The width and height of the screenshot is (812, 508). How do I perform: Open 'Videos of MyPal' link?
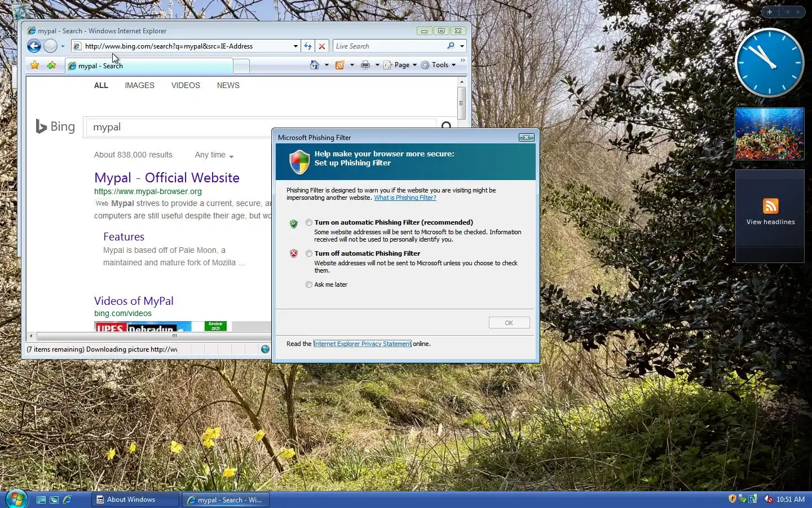134,301
